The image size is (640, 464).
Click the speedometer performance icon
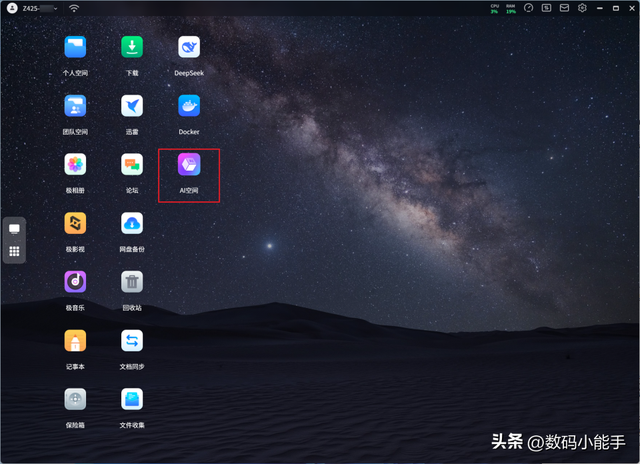pyautogui.click(x=529, y=8)
